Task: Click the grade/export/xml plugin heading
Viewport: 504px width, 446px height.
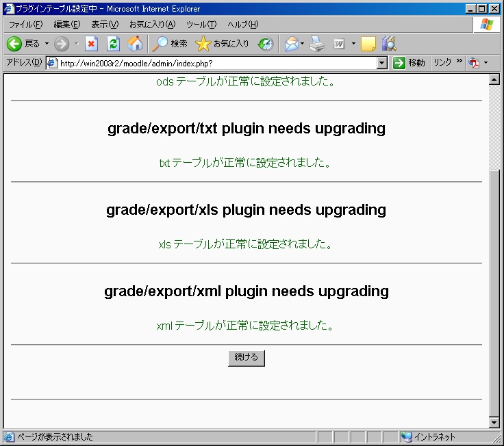Action: [247, 291]
